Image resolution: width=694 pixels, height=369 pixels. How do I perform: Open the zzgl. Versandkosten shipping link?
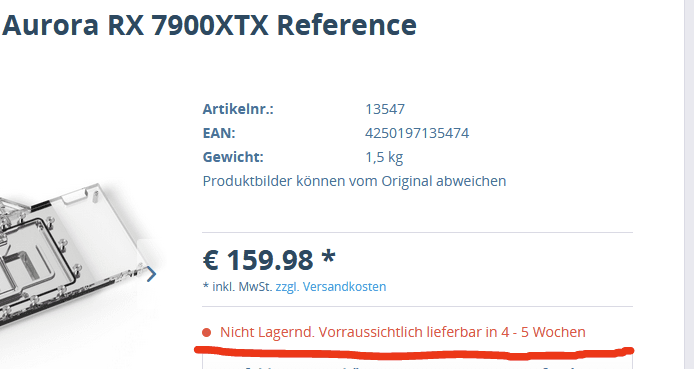[331, 287]
